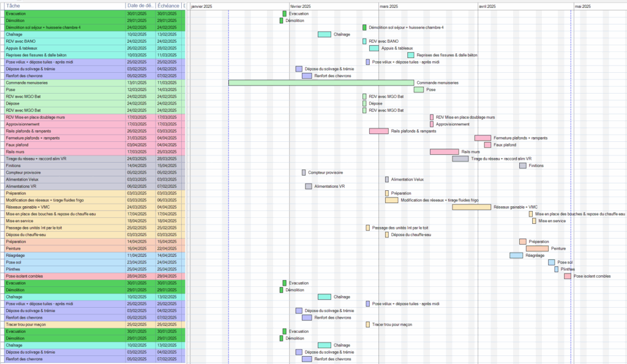Click the Réseaux gainable + VMC Gantt bar
Viewport: 627px width, 364px height.
[x=471, y=207]
